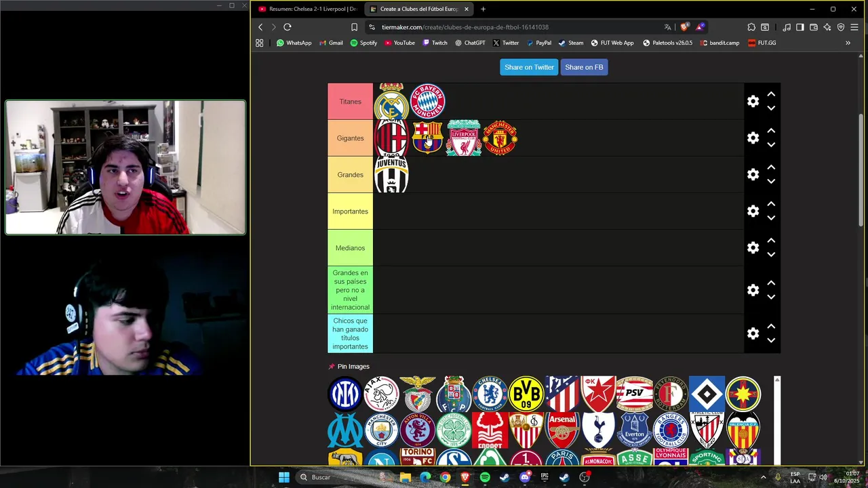
Task: Open Epic Games Launcher from the taskbar
Action: 545,477
